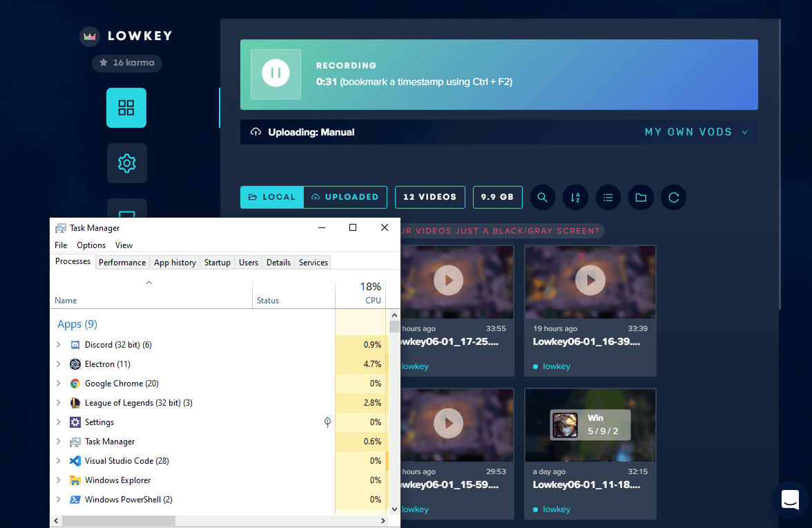Open the Win 5/9/2 video thumbnail
The width and height of the screenshot is (812, 528).
pyautogui.click(x=590, y=425)
